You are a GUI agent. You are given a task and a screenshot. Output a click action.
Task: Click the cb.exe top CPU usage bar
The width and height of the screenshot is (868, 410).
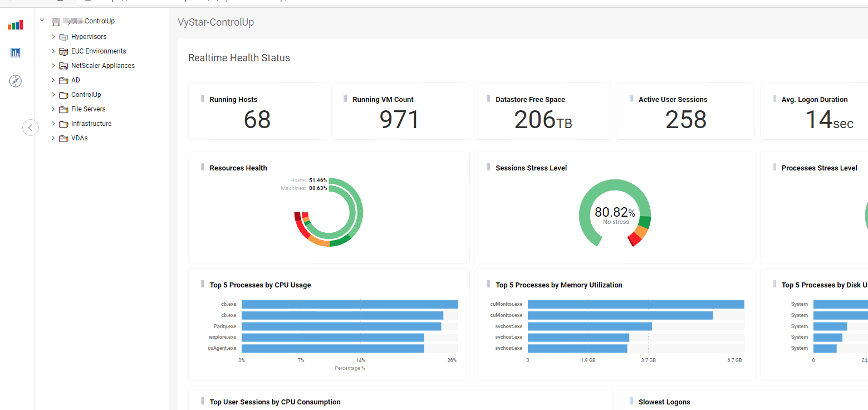350,304
